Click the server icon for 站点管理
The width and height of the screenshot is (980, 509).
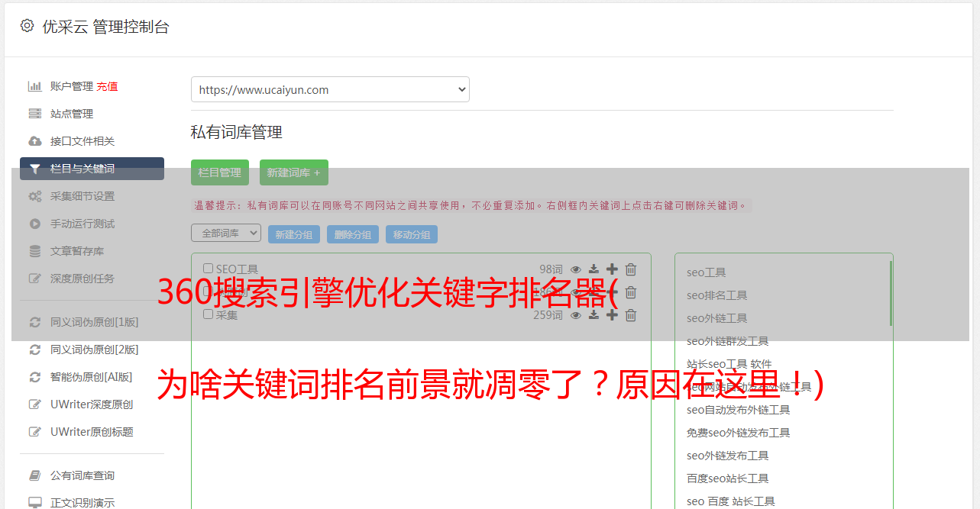tap(34, 114)
